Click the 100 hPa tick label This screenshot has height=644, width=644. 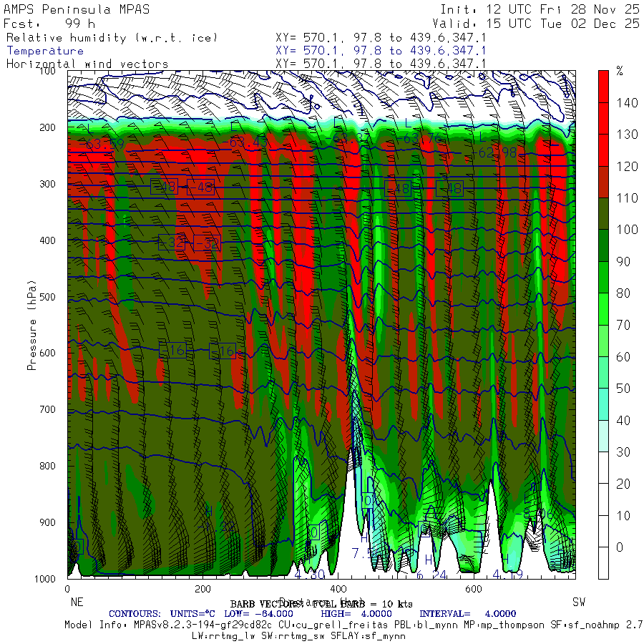pos(47,71)
